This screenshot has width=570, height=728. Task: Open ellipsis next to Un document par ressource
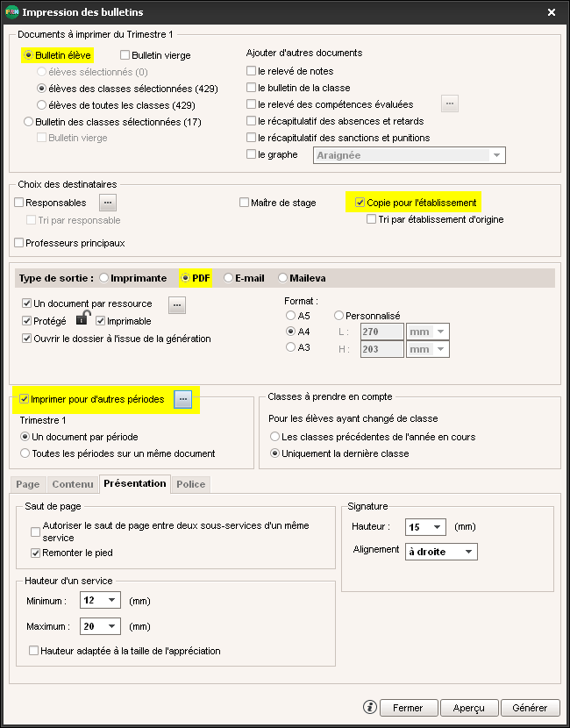coord(177,305)
